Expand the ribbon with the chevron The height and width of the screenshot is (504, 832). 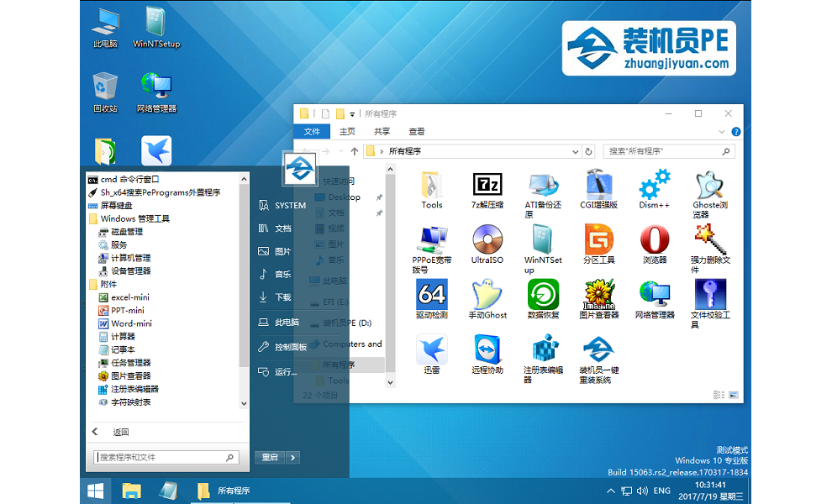click(721, 132)
